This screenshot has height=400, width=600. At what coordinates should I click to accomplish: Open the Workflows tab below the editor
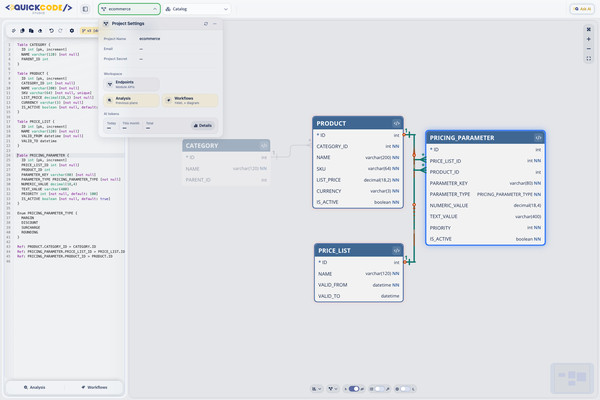click(94, 387)
